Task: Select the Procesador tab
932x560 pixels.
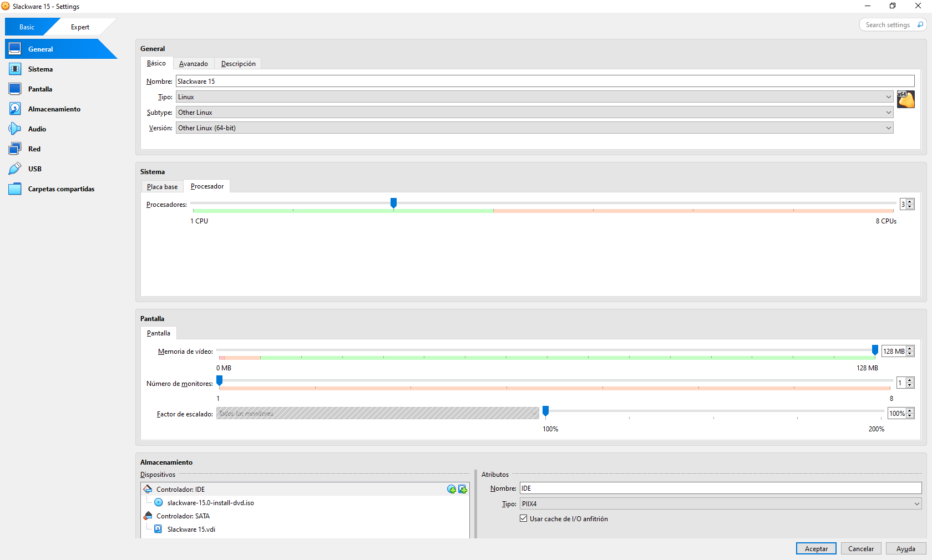Action: click(x=207, y=186)
